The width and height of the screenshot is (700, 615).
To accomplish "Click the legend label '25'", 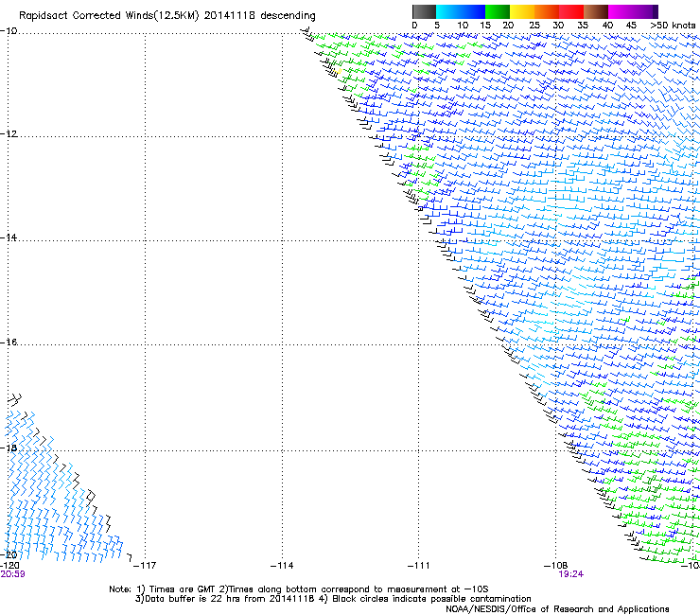I will tap(534, 26).
